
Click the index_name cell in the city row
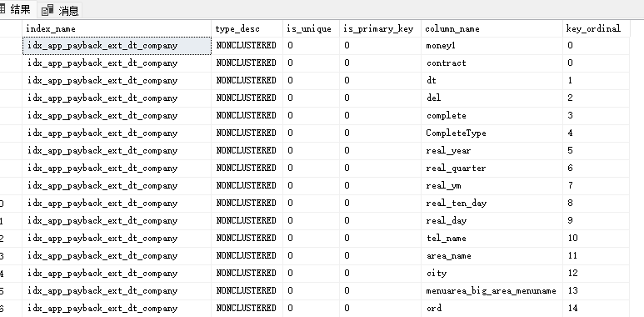[117, 274]
